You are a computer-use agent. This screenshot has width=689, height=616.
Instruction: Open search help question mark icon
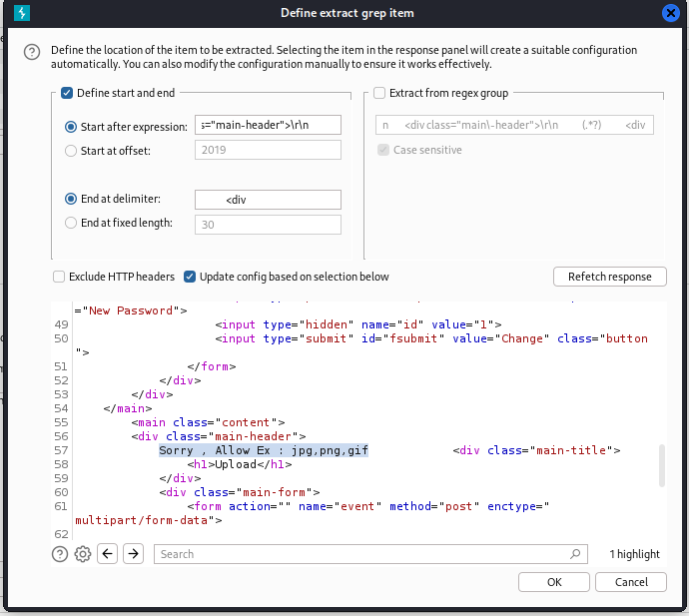click(x=60, y=554)
